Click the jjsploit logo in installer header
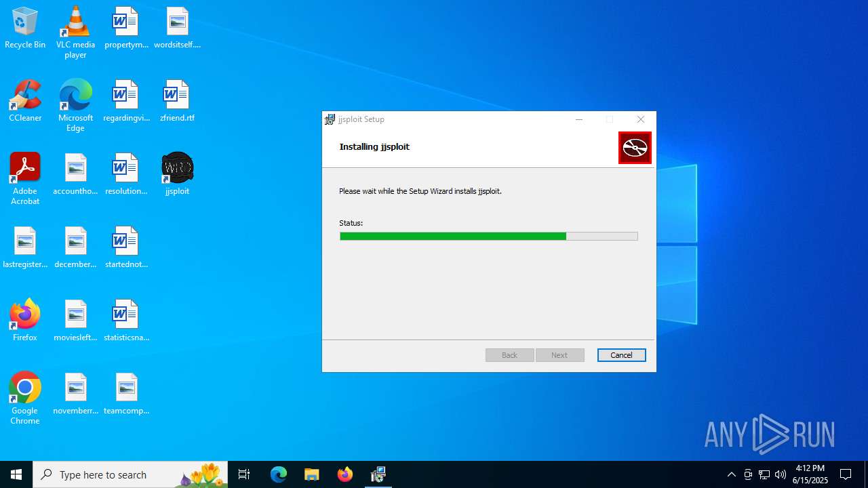This screenshot has width=868, height=488. [x=635, y=148]
